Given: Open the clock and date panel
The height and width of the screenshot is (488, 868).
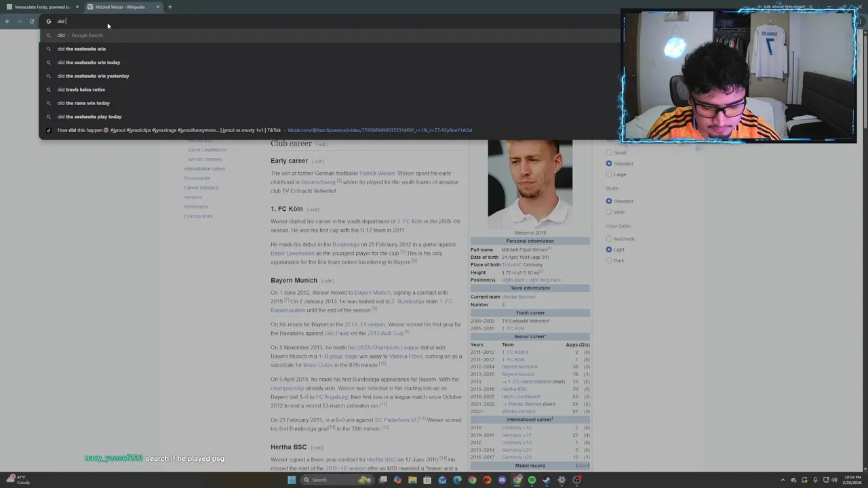Looking at the screenshot, I should (x=851, y=480).
